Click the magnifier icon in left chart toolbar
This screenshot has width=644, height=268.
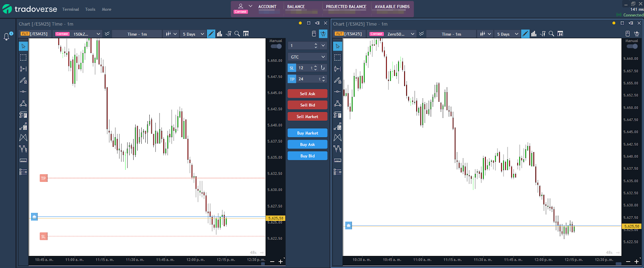tap(237, 34)
